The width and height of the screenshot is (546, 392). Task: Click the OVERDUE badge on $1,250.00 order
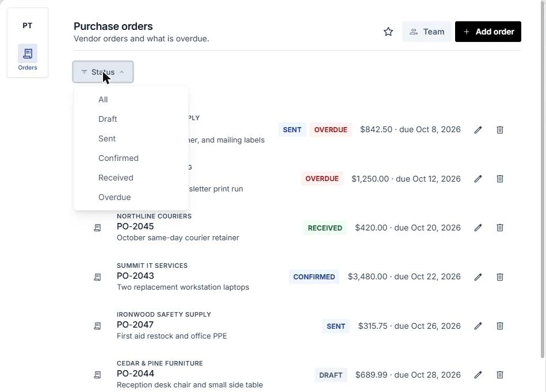[x=322, y=179]
